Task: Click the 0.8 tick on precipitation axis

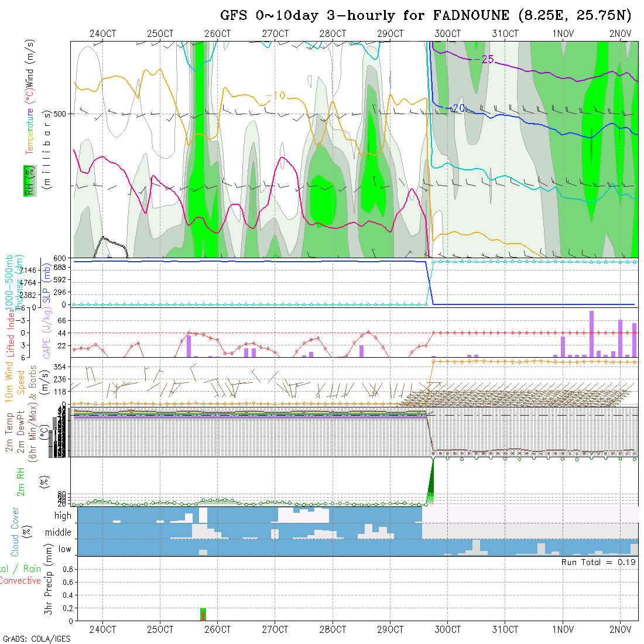Action: pyautogui.click(x=67, y=569)
